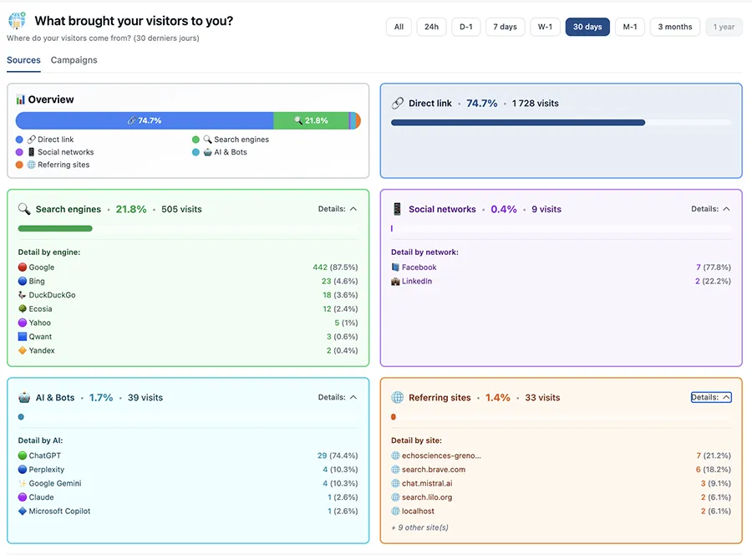Collapse the Search engines details chevron
The height and width of the screenshot is (560, 752).
(x=354, y=209)
